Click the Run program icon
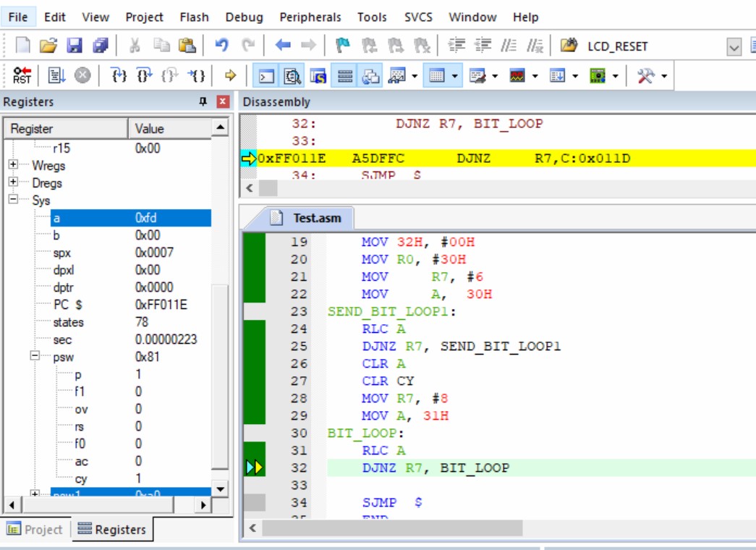Viewport: 756px width, 550px height. [56, 75]
